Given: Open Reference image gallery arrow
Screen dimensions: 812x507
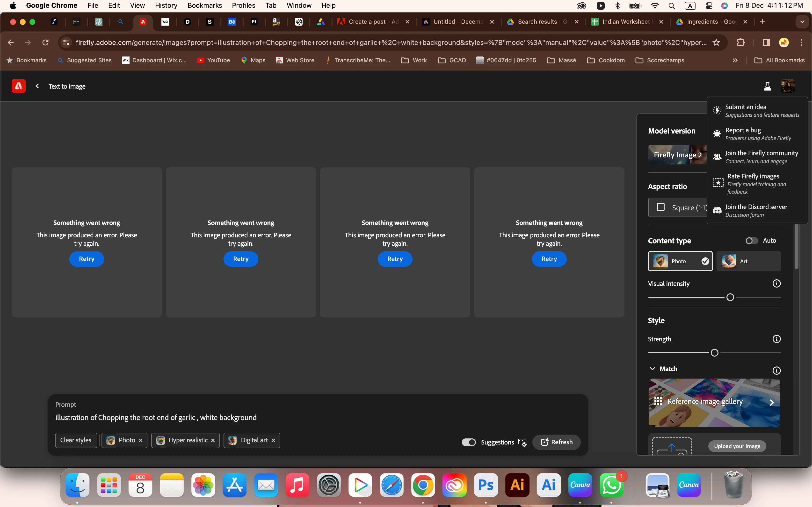Looking at the screenshot, I should 771,402.
